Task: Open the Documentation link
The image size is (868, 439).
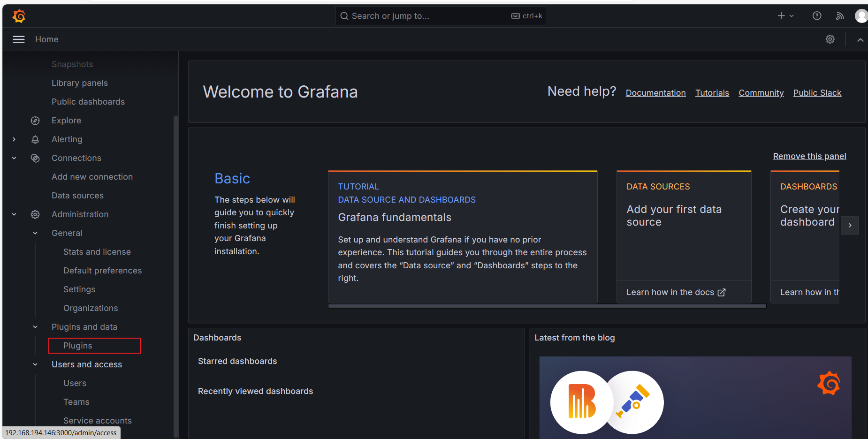Action: point(655,93)
